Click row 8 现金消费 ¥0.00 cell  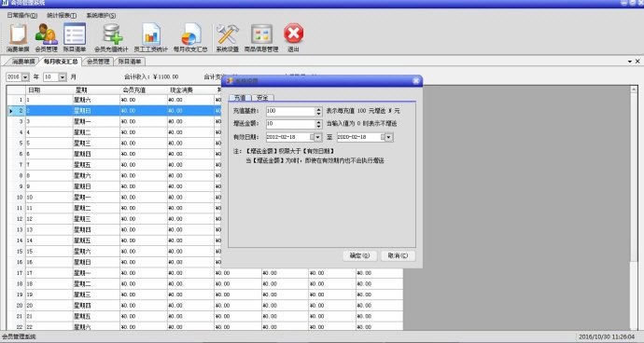pyautogui.click(x=190, y=175)
